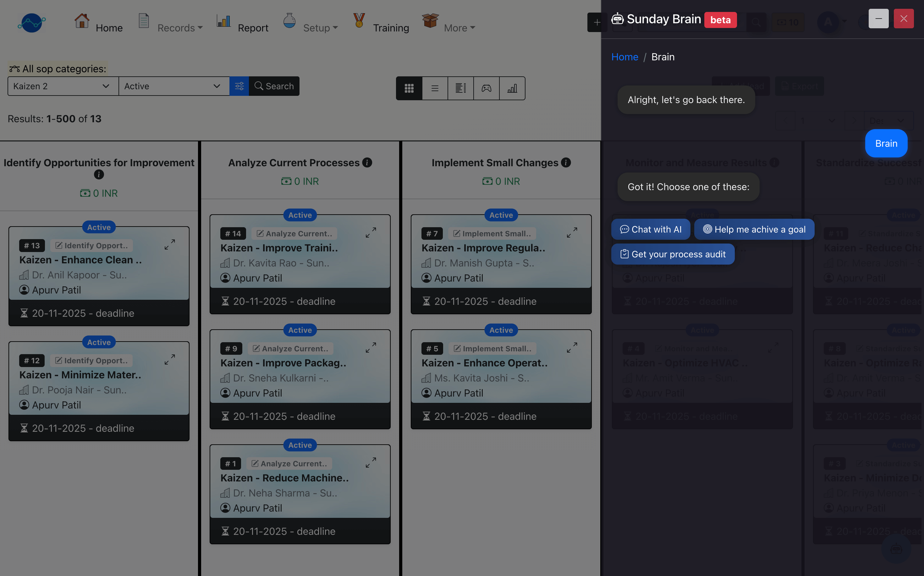Click info icon beside Analyze Current Processes
924x576 pixels.
[367, 163]
